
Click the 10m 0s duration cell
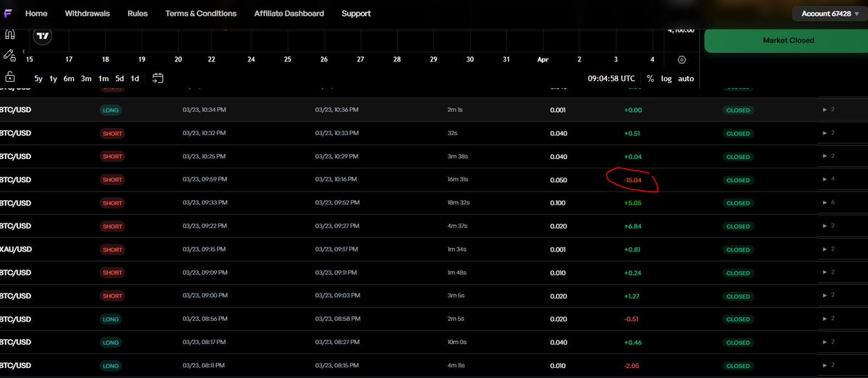(x=457, y=342)
